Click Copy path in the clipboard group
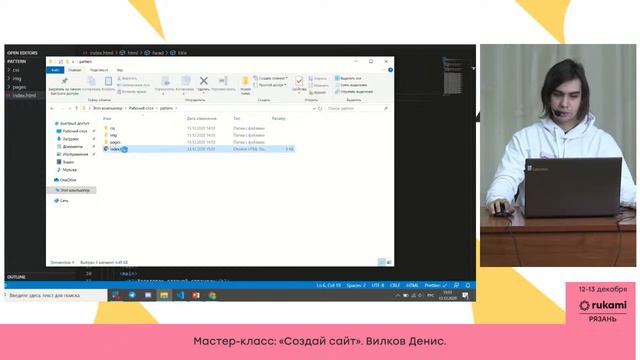The height and width of the screenshot is (360, 640). tap(133, 85)
